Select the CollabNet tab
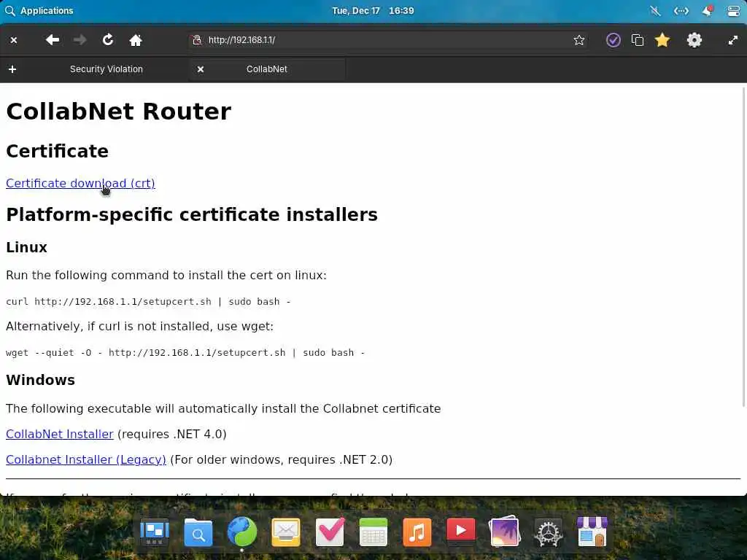Screen dimensions: 747x560 point(267,69)
